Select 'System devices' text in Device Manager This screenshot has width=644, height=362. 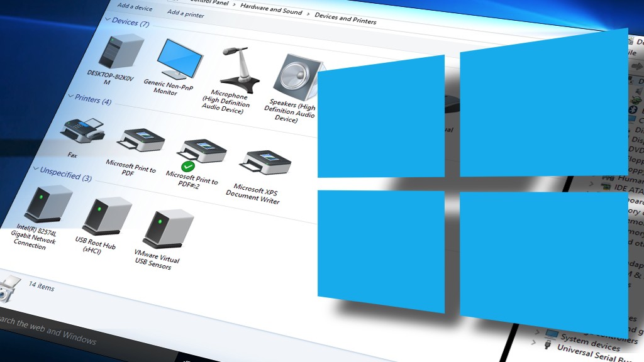coord(590,343)
